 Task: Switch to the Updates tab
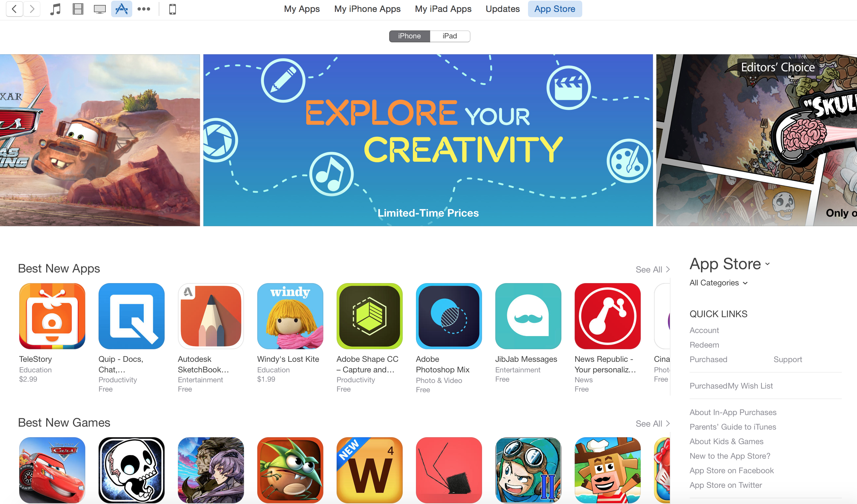(x=502, y=9)
